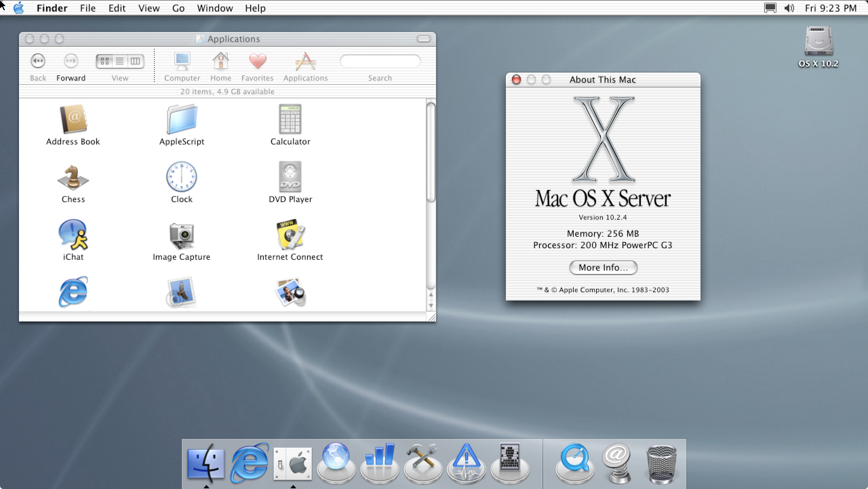Open the @ spring Dock icon
Screen dimensions: 868x489
(617, 463)
